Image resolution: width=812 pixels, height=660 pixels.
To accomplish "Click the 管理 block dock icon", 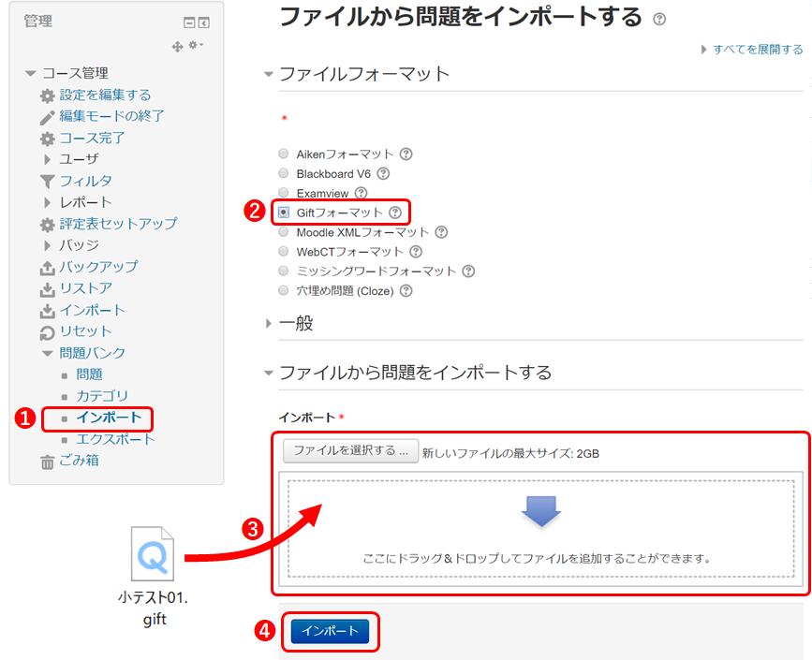I will [204, 22].
